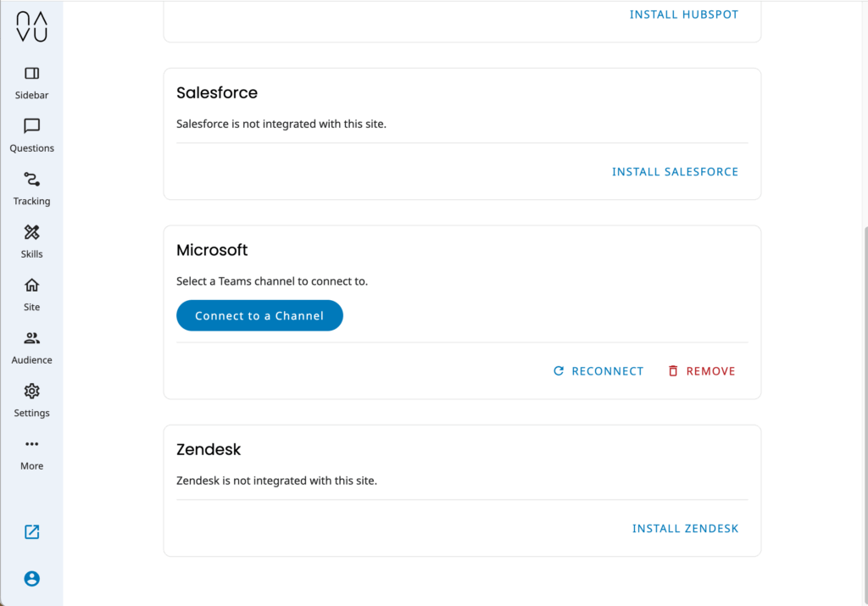Image resolution: width=868 pixels, height=606 pixels.
Task: Reconnect the Microsoft integration
Action: [x=598, y=371]
